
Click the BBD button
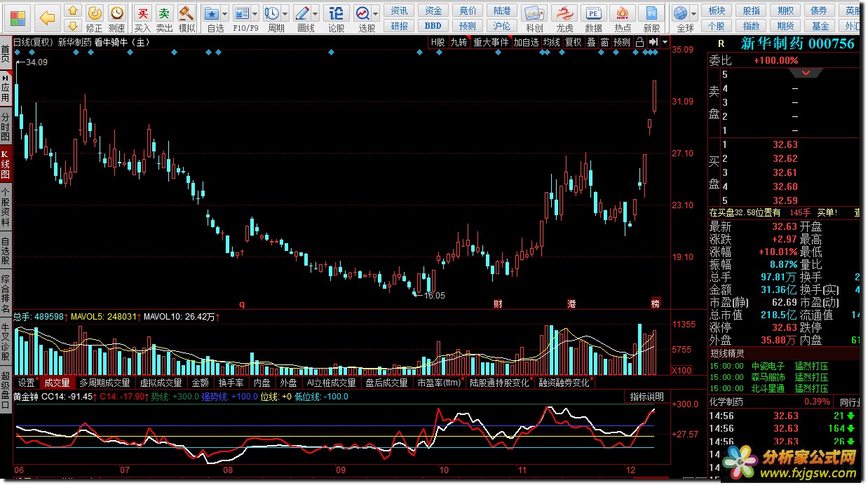433,26
